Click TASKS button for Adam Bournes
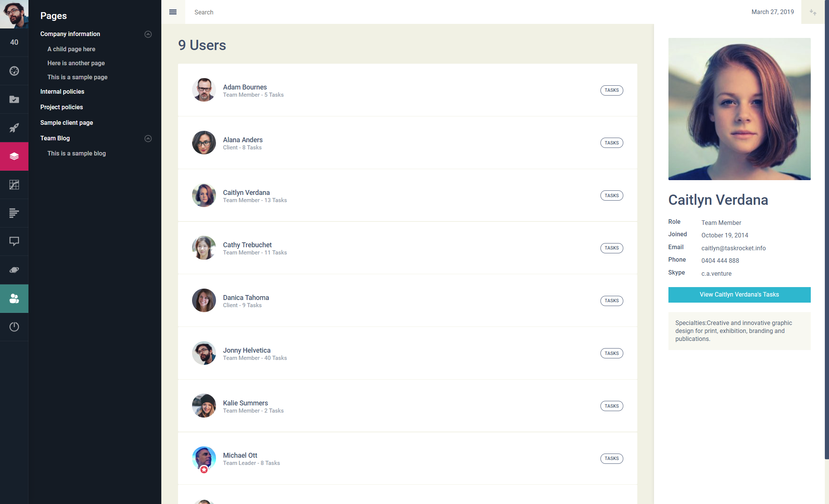Viewport: 829px width, 504px height. coord(612,90)
